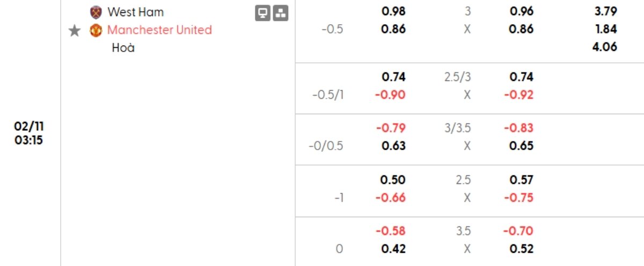
Task: Select handicap odds -0.79
Action: coord(392,128)
